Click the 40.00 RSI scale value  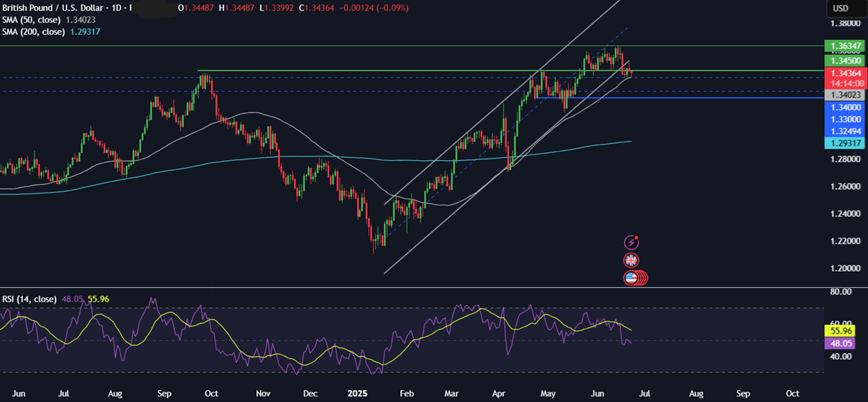point(841,356)
